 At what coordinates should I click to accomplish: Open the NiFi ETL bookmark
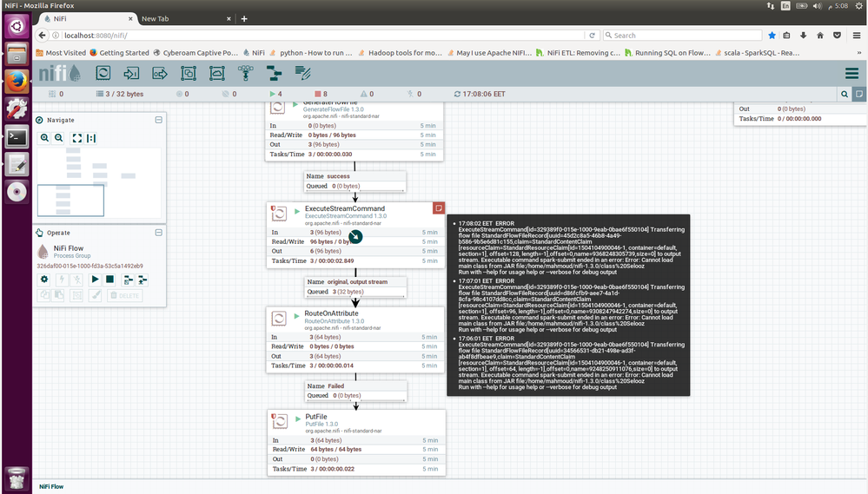(x=578, y=52)
